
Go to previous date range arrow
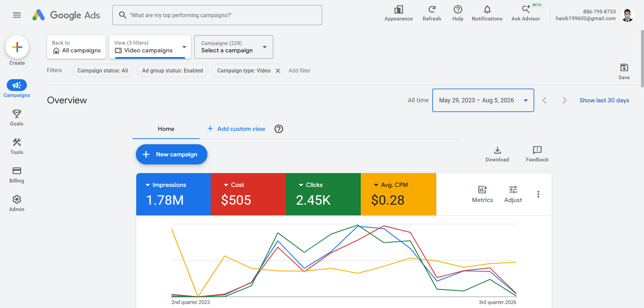pyautogui.click(x=544, y=100)
